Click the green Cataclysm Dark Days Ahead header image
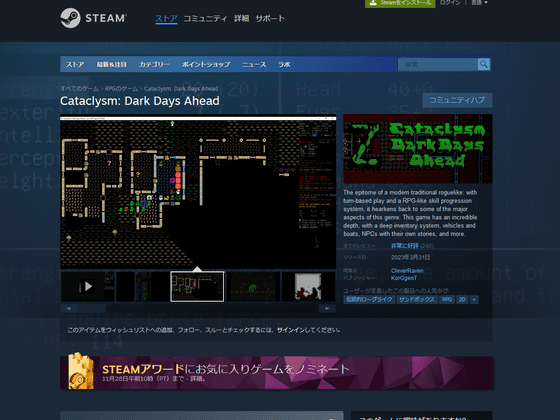The width and height of the screenshot is (560, 420). click(x=418, y=149)
